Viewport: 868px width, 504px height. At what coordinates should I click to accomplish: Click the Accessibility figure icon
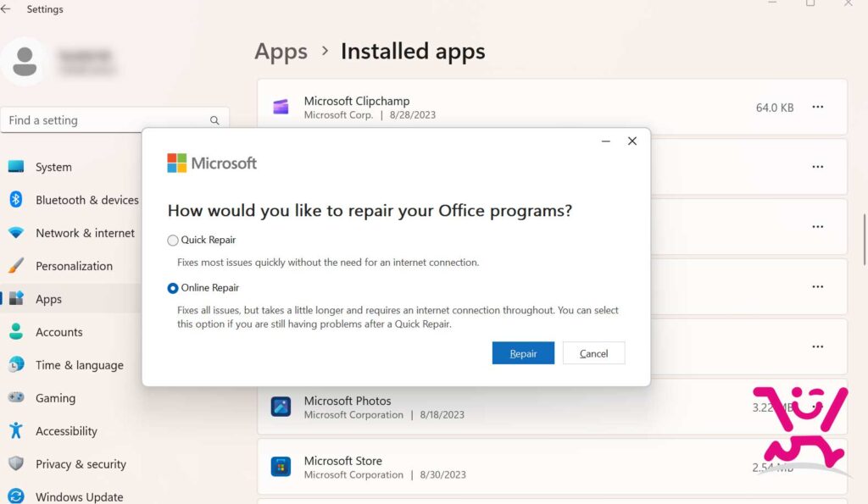click(16, 430)
